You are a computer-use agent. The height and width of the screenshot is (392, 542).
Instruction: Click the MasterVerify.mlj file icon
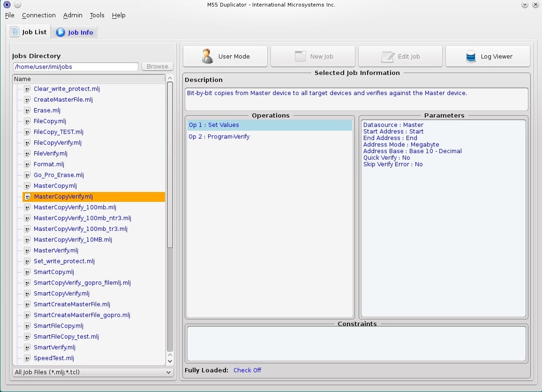coord(27,251)
